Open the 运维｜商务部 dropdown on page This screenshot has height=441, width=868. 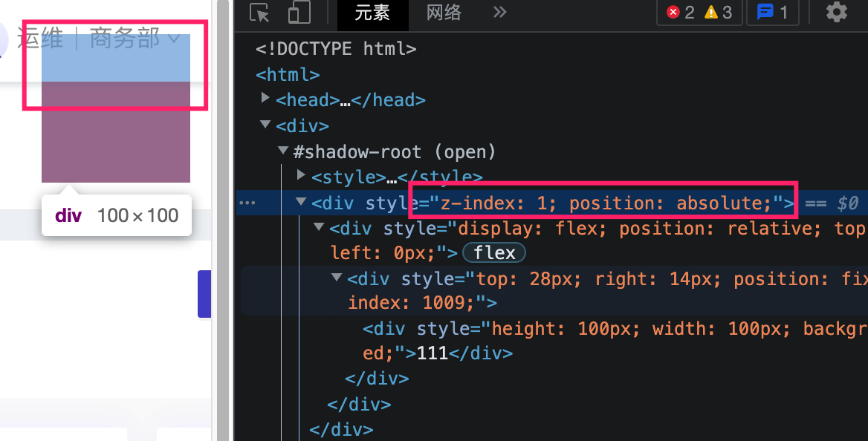click(99, 39)
